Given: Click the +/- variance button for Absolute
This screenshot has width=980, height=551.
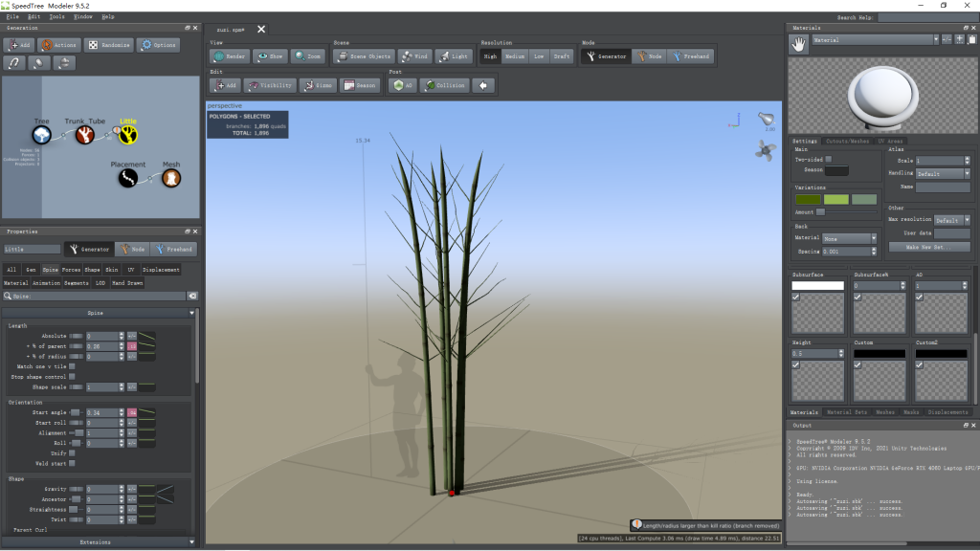Looking at the screenshot, I should (132, 336).
